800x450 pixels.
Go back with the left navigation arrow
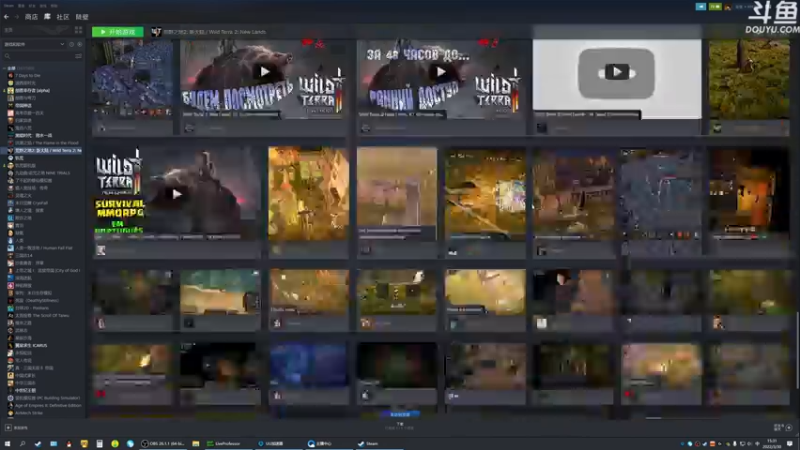6,17
